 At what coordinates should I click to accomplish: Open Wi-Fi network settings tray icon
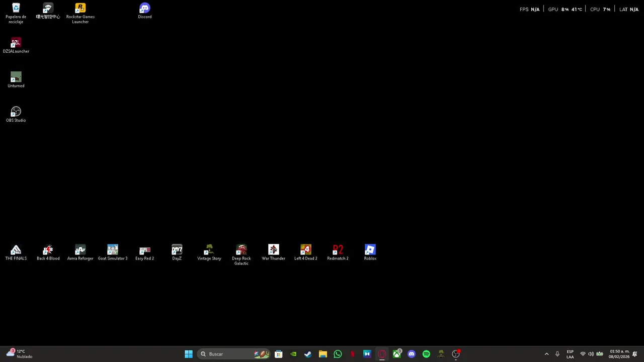[x=583, y=354]
